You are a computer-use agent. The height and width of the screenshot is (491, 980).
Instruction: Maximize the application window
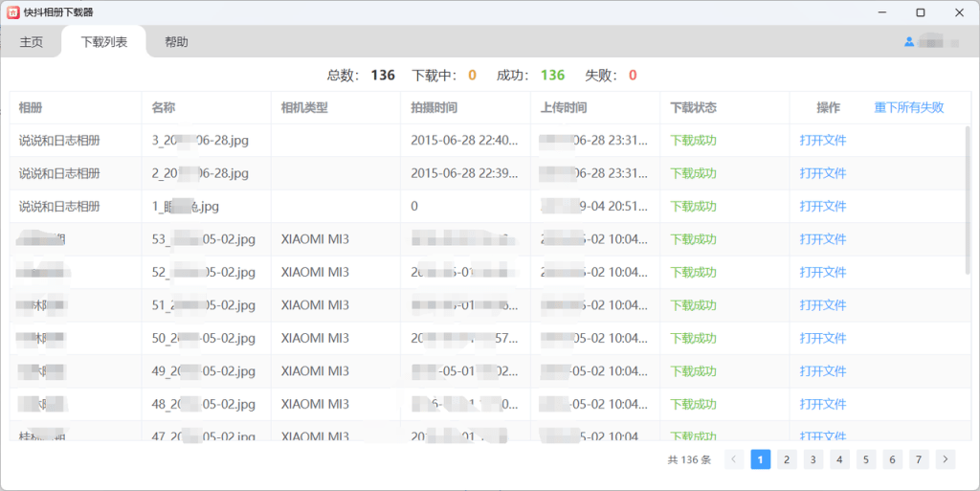click(x=920, y=12)
